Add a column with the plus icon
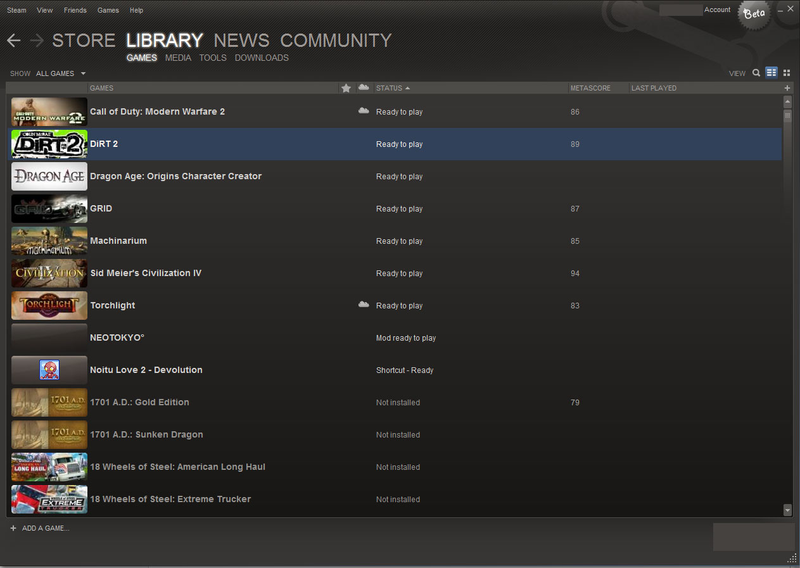 pyautogui.click(x=787, y=88)
